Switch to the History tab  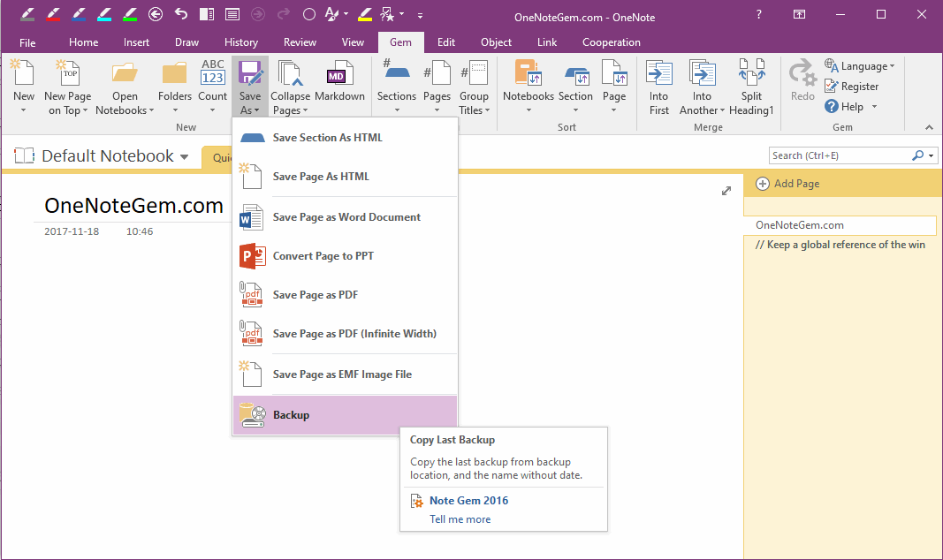tap(241, 42)
